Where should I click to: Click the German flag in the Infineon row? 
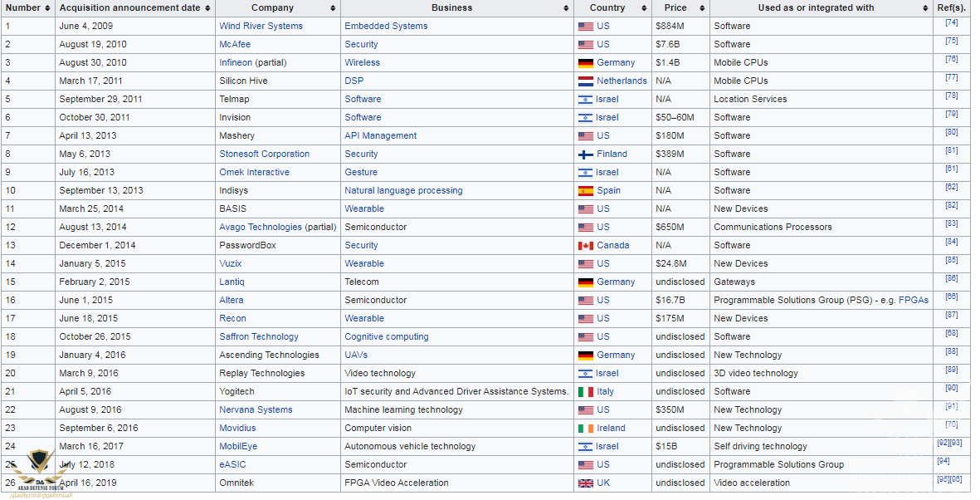point(586,63)
